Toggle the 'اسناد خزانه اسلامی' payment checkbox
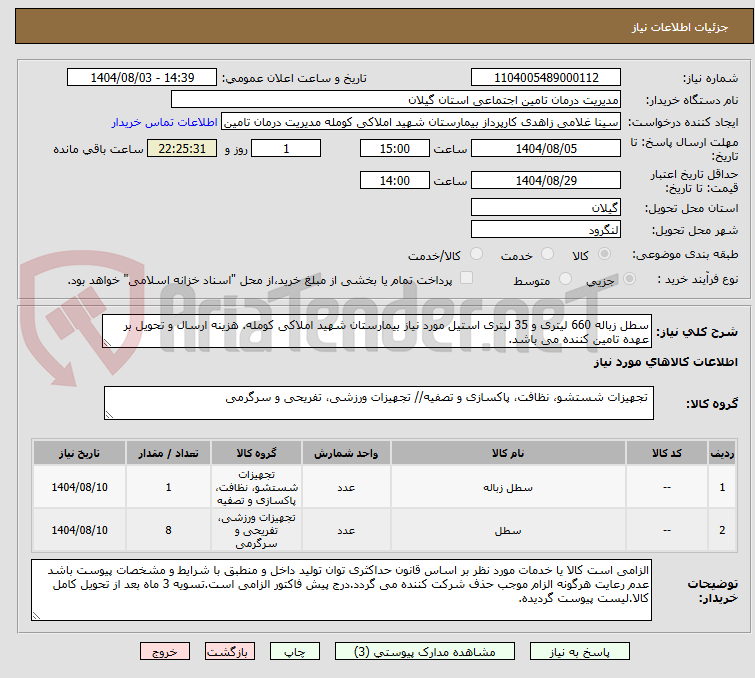755x678 pixels. pos(465,279)
